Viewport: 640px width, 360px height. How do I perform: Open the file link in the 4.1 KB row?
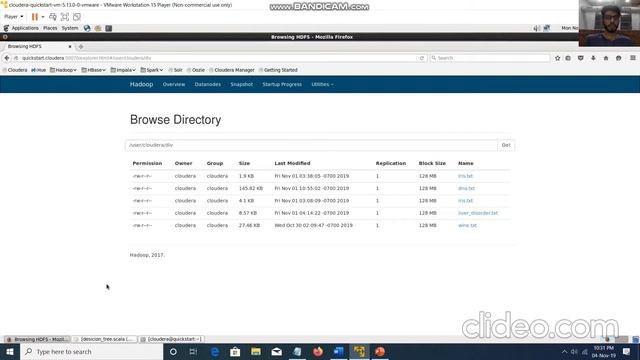click(465, 201)
